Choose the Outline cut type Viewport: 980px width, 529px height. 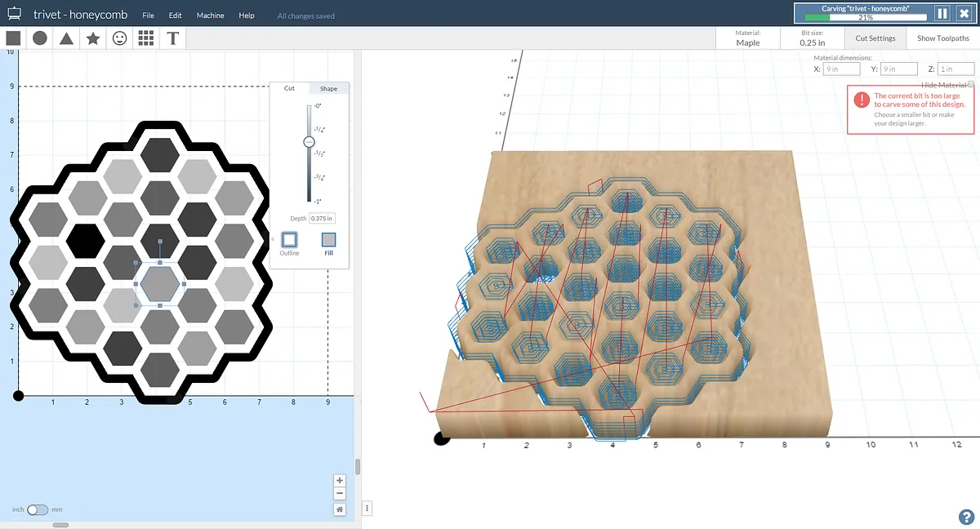point(289,240)
